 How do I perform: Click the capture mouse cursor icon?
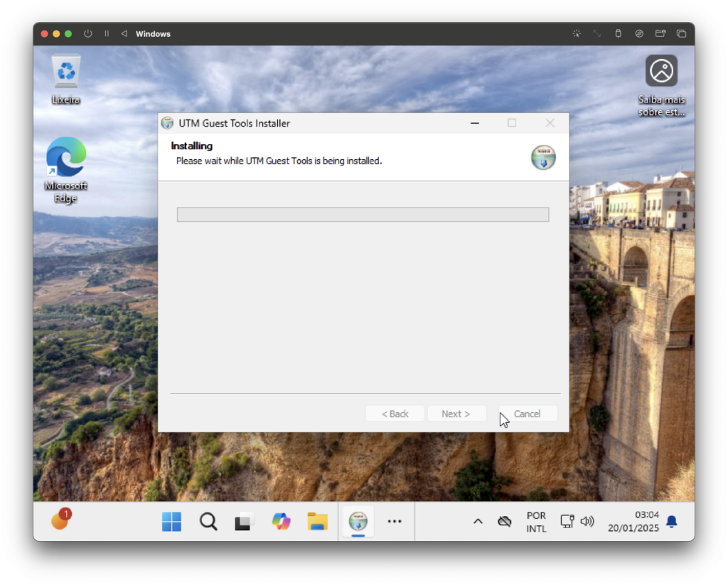tap(577, 33)
